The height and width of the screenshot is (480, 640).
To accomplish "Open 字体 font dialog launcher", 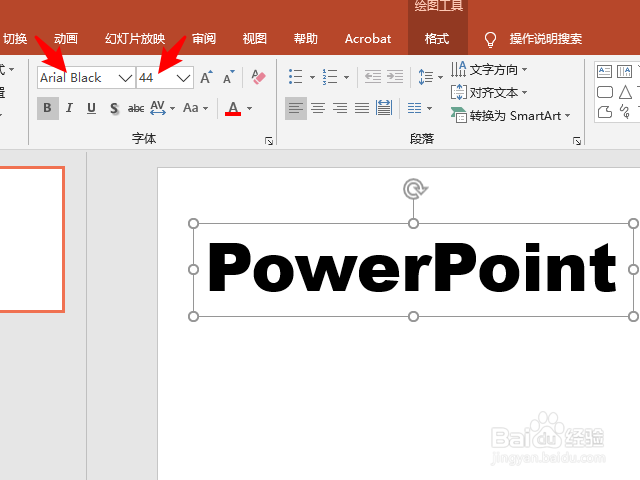I will (x=269, y=141).
